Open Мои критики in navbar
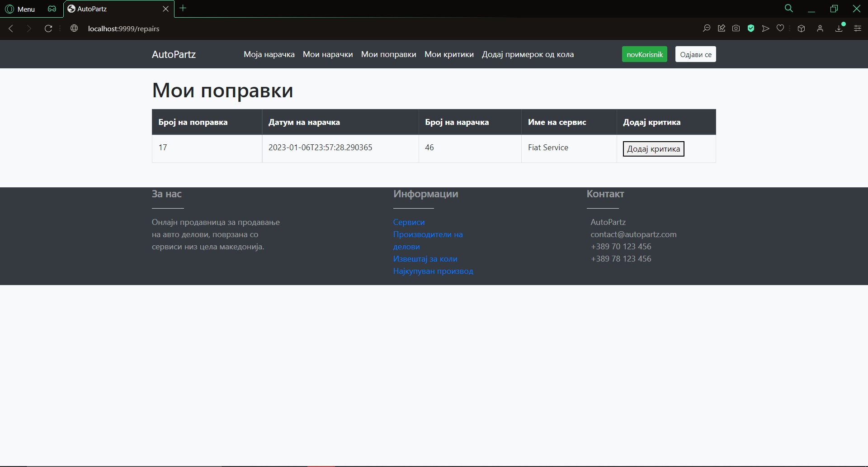Screen dimensions: 868x467 [449, 54]
